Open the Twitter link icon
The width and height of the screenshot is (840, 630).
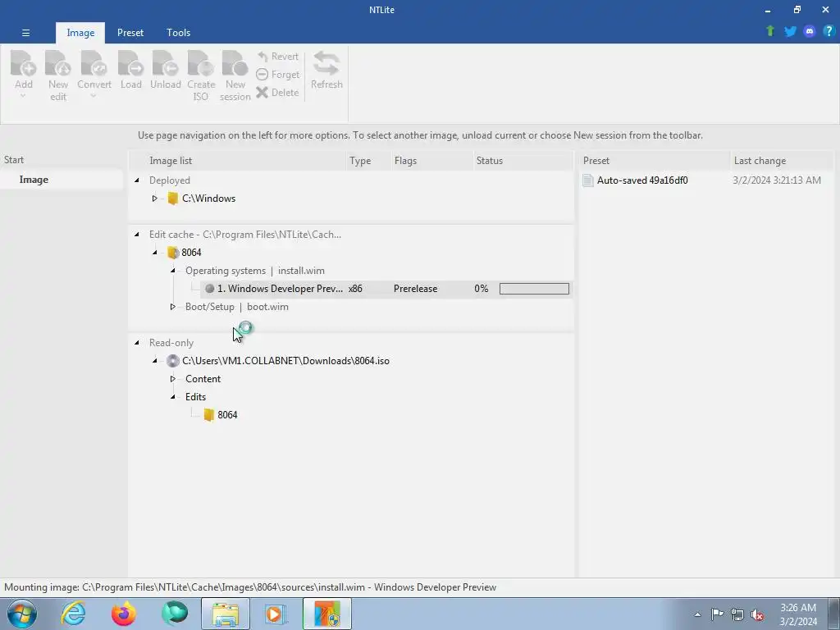point(790,31)
